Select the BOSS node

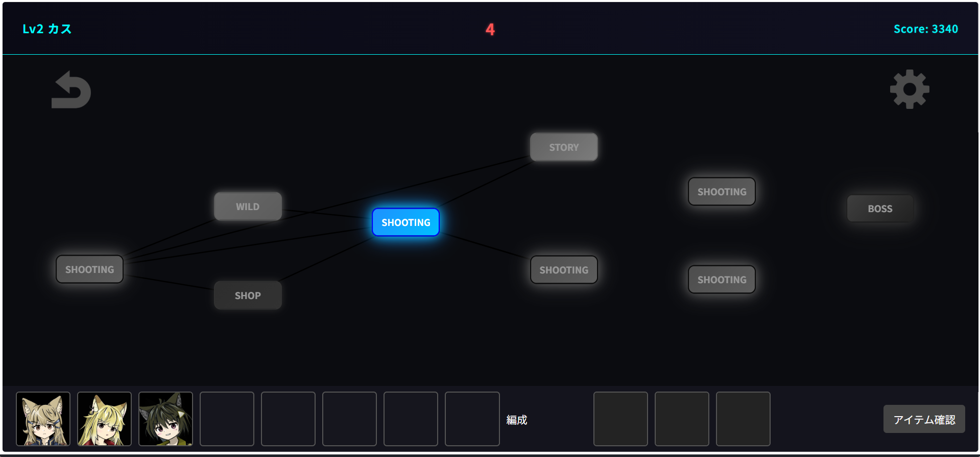(880, 209)
